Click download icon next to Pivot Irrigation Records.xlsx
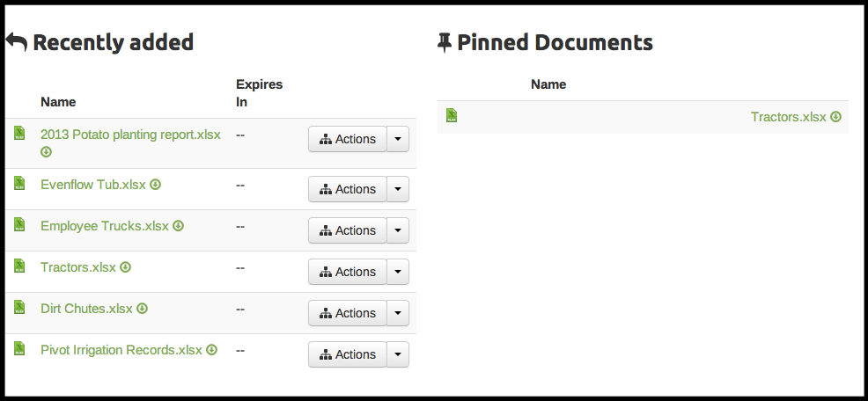 (x=211, y=350)
